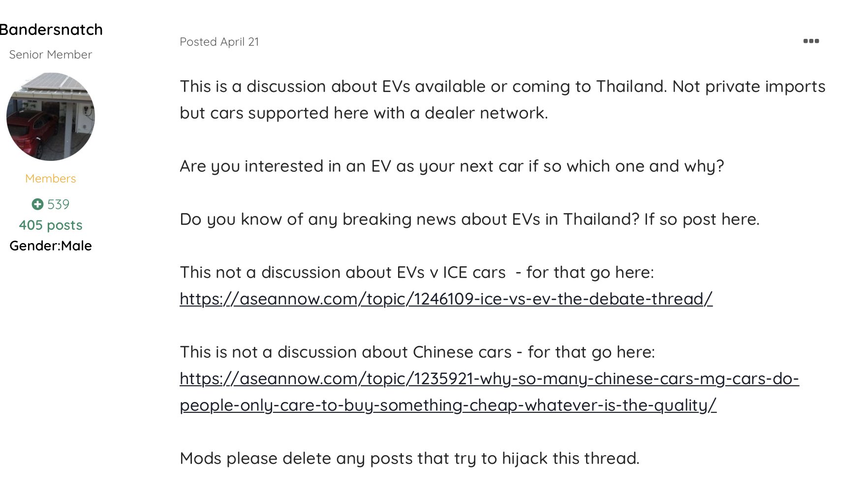Image resolution: width=868 pixels, height=492 pixels.
Task: Click the opening 'discussion about EVs available' line
Action: click(502, 86)
